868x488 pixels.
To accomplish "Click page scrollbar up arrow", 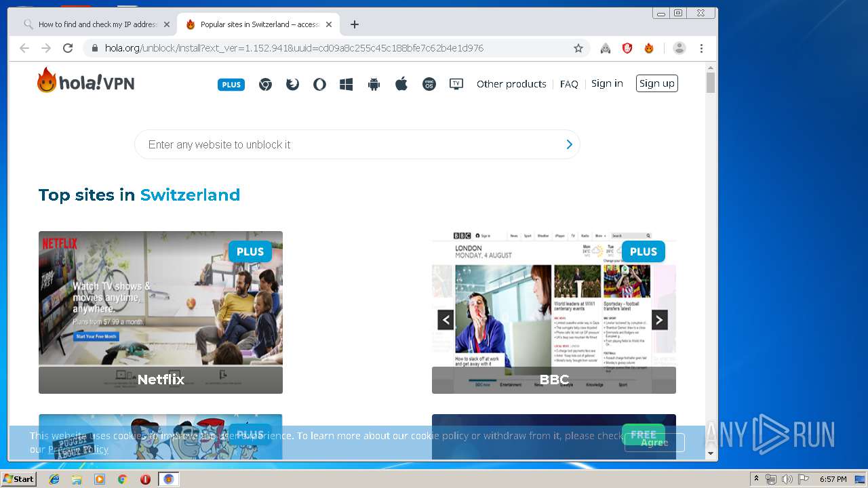I will [x=711, y=68].
